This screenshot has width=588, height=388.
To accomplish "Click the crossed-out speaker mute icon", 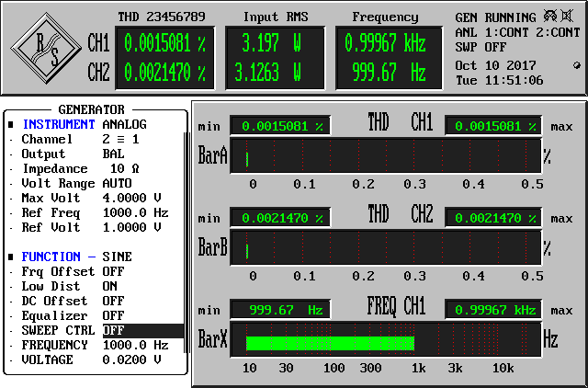I will click(569, 17).
